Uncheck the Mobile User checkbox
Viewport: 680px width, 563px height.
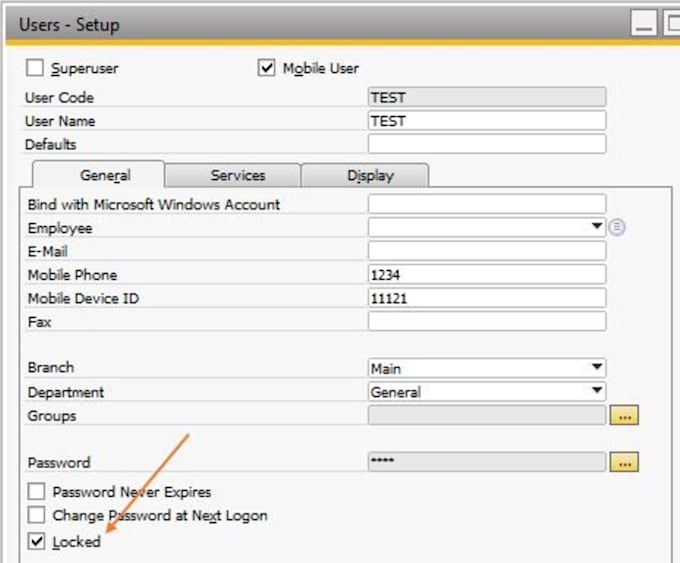point(266,68)
